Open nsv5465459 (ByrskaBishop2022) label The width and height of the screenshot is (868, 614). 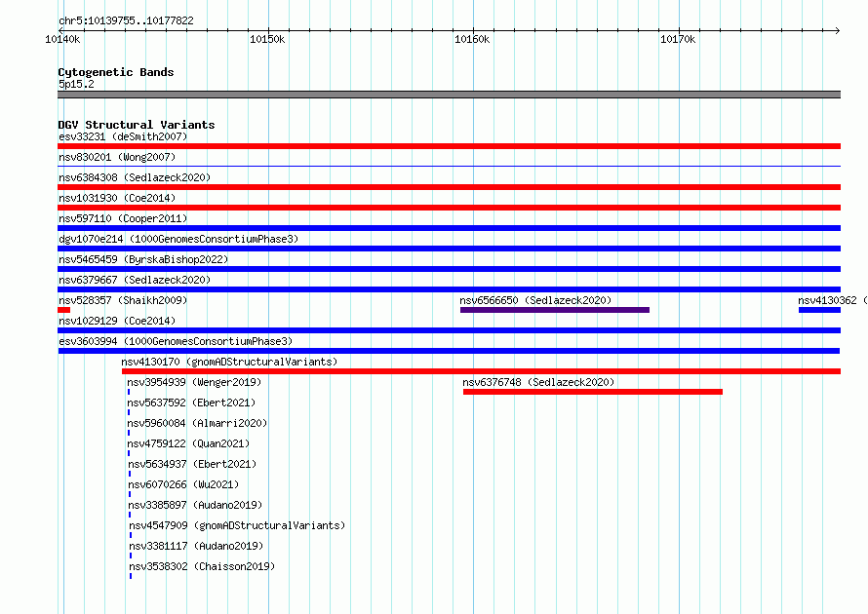[143, 259]
